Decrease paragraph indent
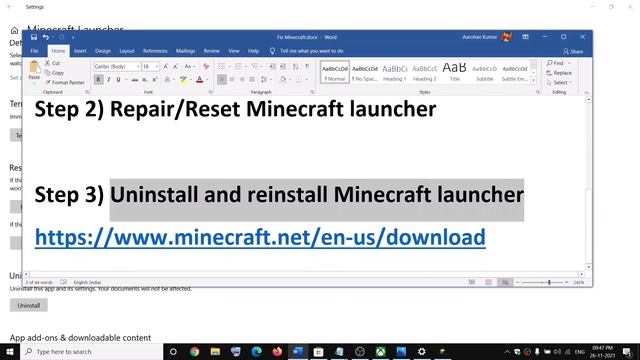Viewport: 640px width, 360px height. point(273,66)
